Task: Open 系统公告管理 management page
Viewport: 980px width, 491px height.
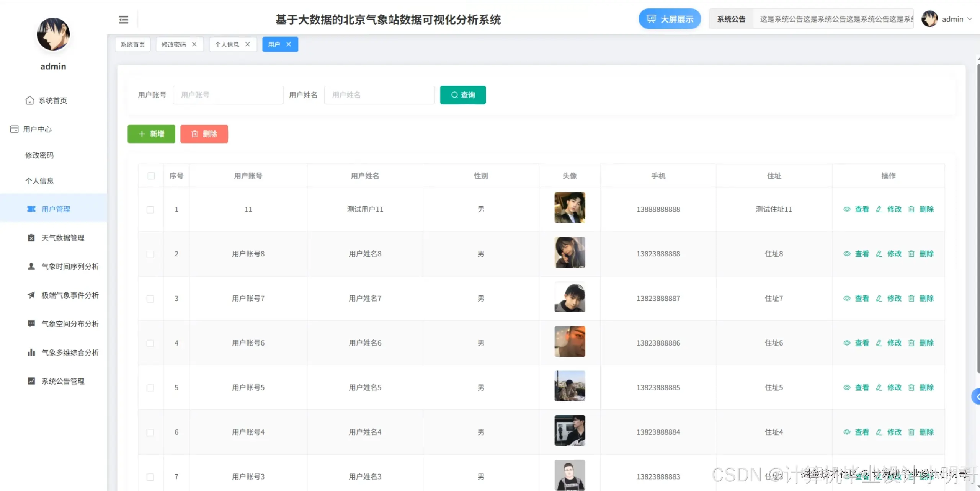Action: coord(64,381)
